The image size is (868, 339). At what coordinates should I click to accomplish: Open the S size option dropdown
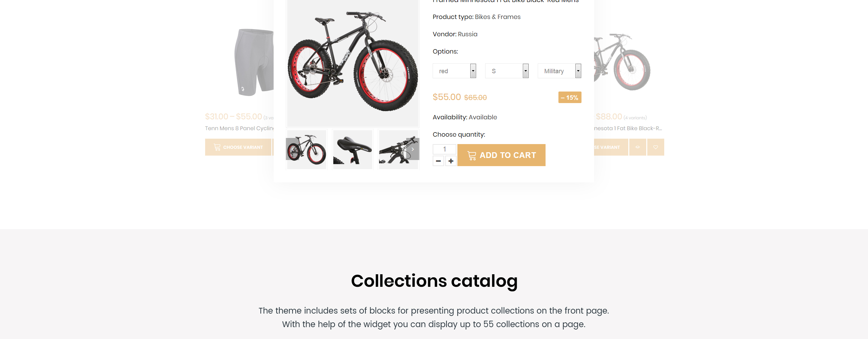(507, 71)
